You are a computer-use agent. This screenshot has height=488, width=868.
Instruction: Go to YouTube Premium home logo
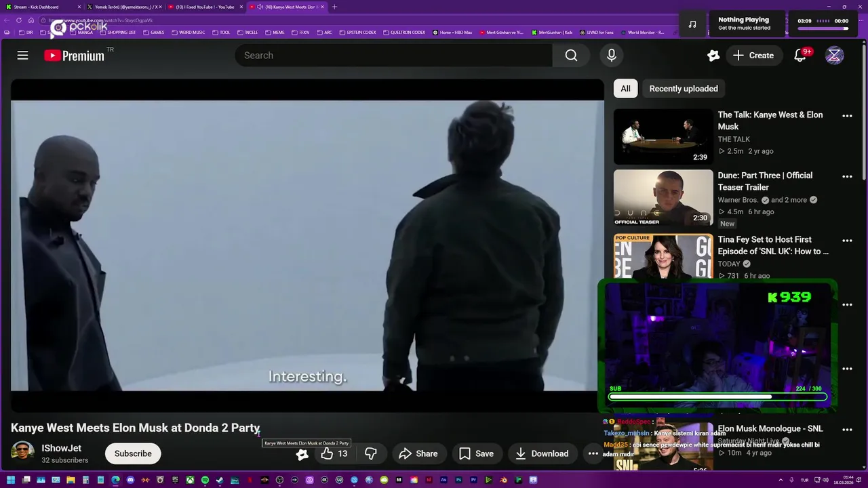tap(75, 56)
